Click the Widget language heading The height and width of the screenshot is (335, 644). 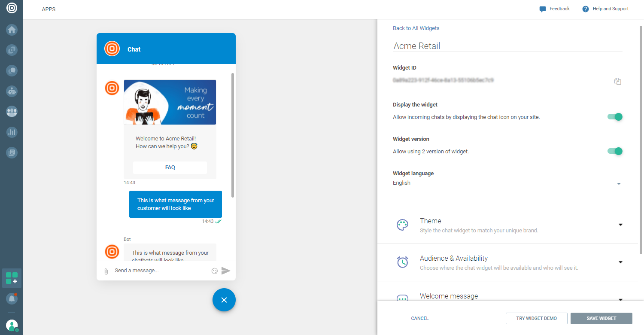(413, 174)
